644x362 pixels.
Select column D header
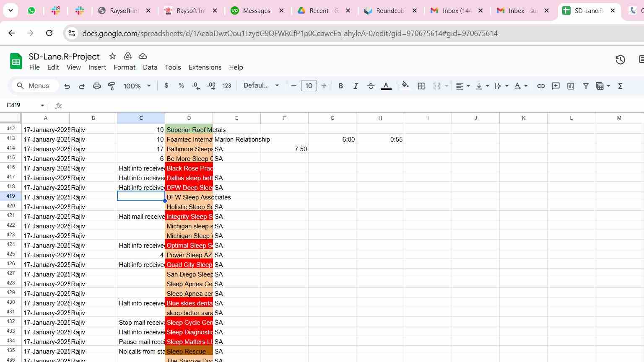tap(189, 118)
